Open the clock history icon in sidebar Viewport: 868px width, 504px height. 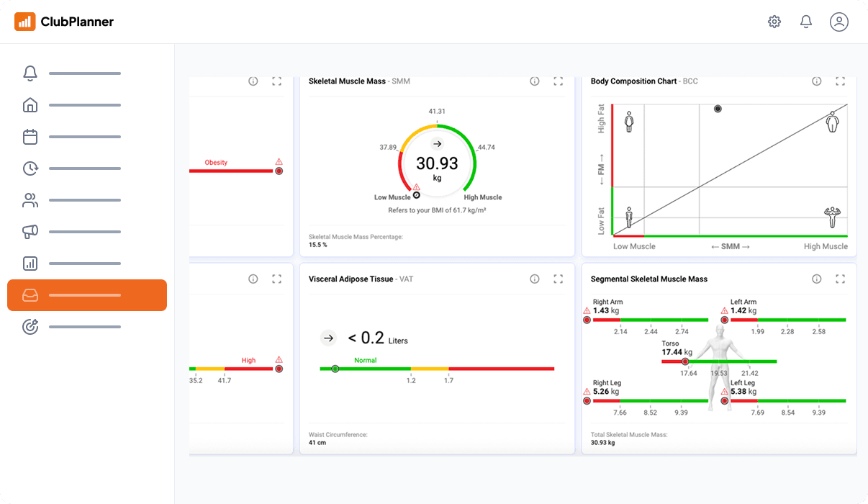30,168
